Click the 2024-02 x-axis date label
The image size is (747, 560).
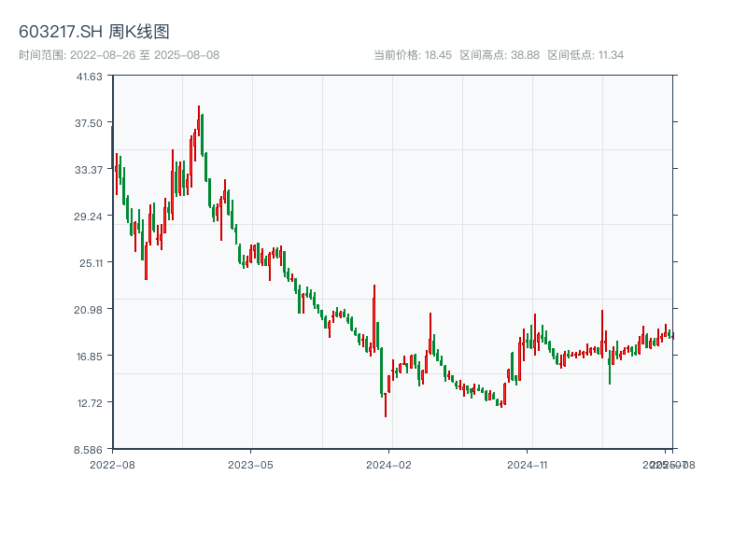(x=389, y=464)
